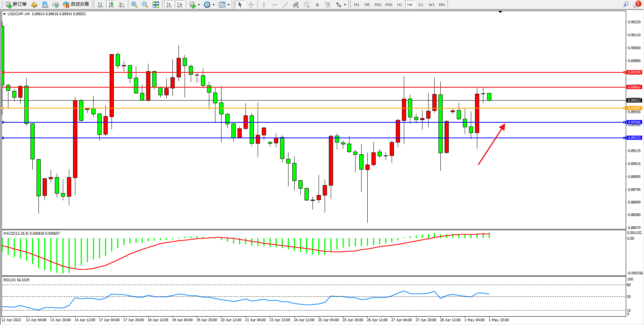Toggle AutoTrading (自动交易) button
This screenshot has width=644, height=325.
[76, 5]
